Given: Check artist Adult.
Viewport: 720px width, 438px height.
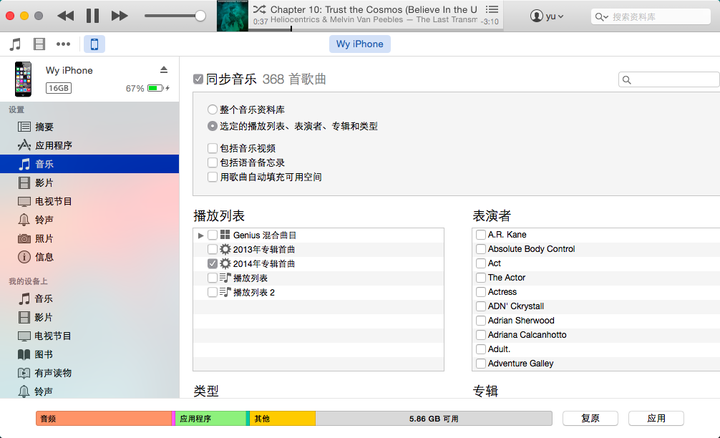Looking at the screenshot, I should (x=481, y=349).
